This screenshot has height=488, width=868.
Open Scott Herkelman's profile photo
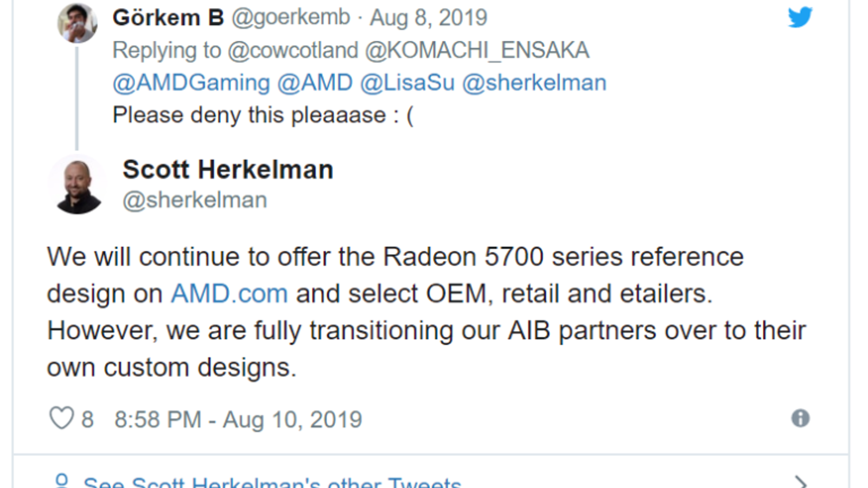pos(78,185)
